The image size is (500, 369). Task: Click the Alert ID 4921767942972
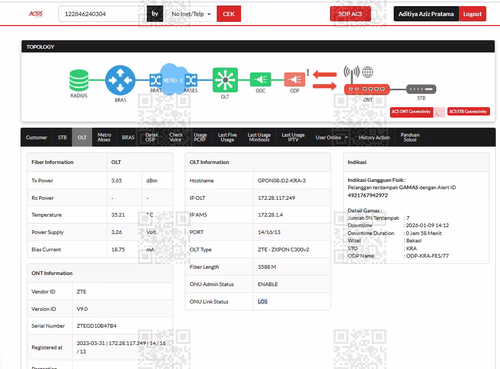coord(368,195)
